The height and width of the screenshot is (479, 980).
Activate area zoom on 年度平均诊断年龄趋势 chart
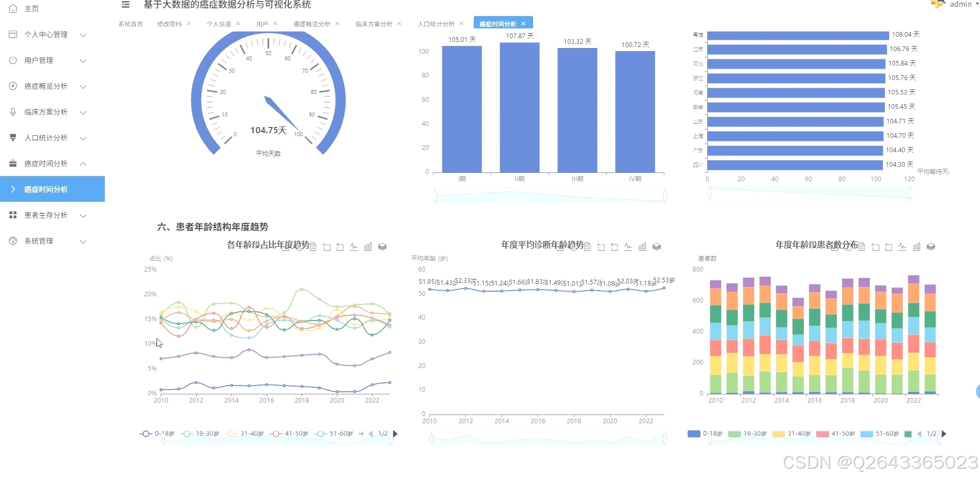click(601, 247)
